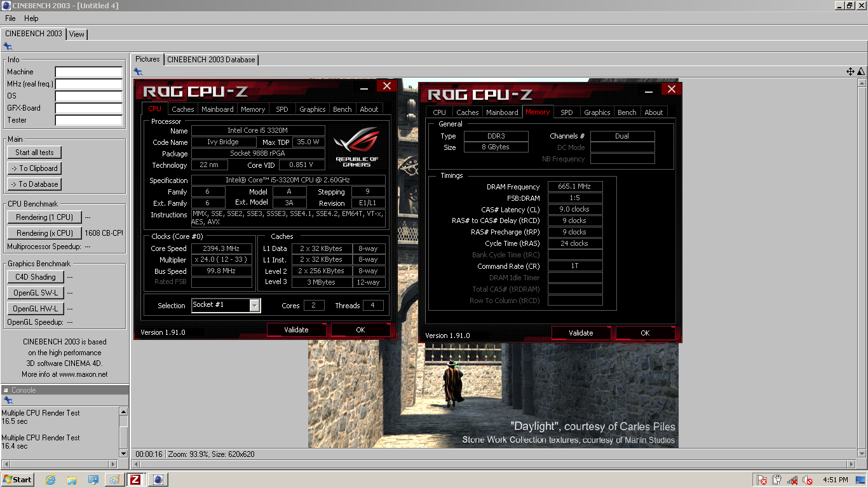Click the Tester input field
Screen dimensions: 868x488
[x=88, y=120]
